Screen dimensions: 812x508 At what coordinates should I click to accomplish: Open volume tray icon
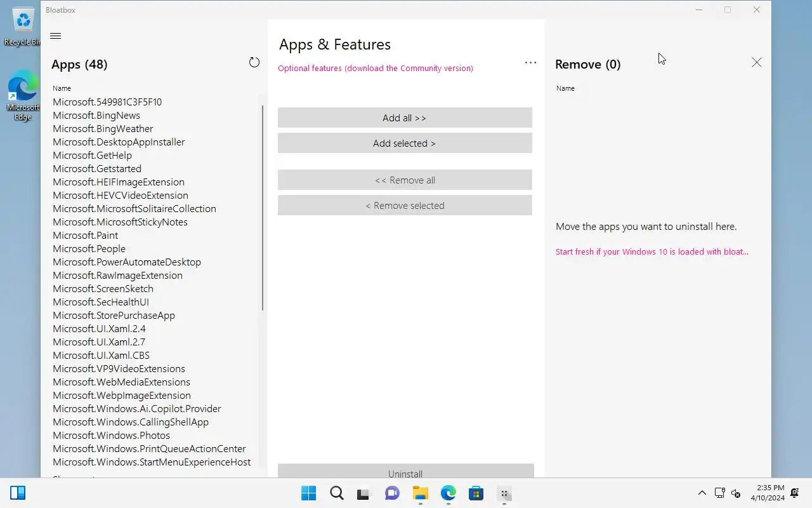click(x=736, y=493)
